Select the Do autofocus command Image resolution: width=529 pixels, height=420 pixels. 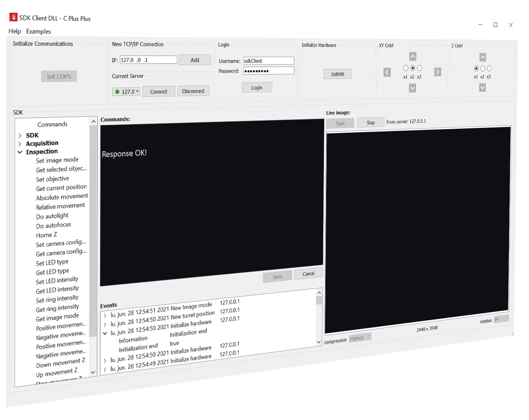coord(53,225)
